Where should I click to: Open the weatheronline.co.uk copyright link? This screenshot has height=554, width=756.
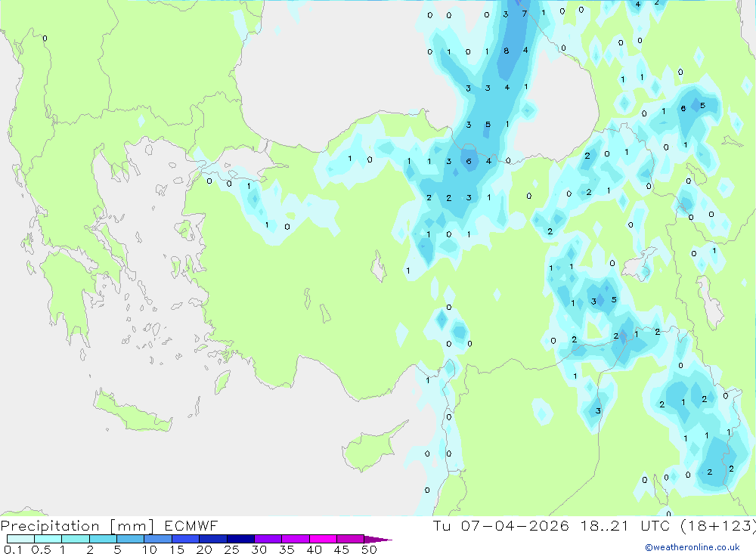pos(692,547)
